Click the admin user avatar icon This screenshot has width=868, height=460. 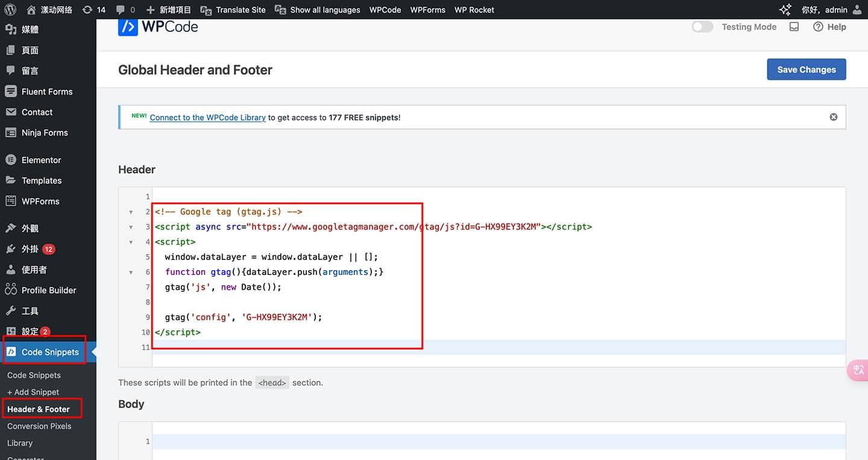click(858, 10)
